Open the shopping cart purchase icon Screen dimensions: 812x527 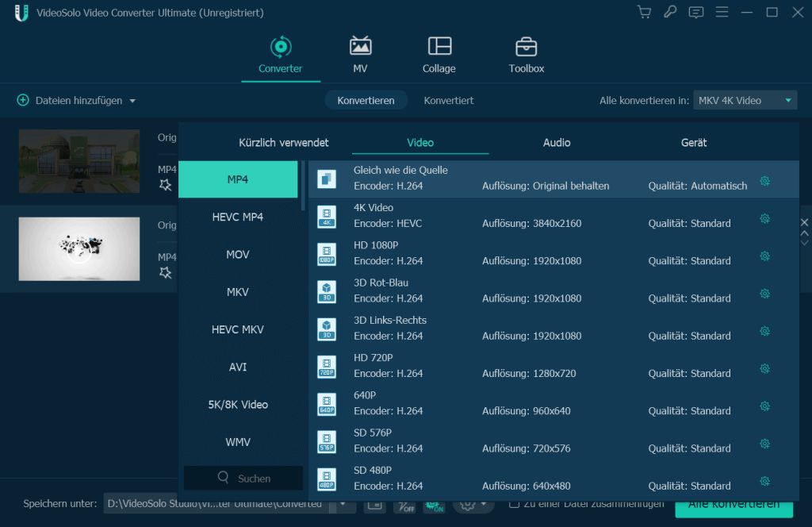click(x=644, y=12)
